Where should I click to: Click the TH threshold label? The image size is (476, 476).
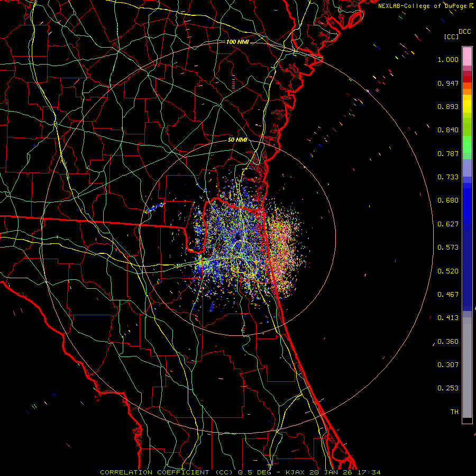tap(454, 412)
